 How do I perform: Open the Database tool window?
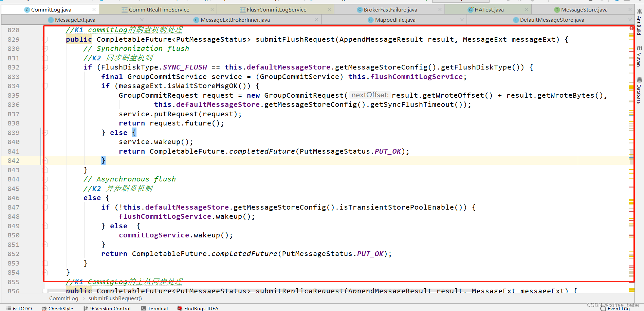click(639, 91)
